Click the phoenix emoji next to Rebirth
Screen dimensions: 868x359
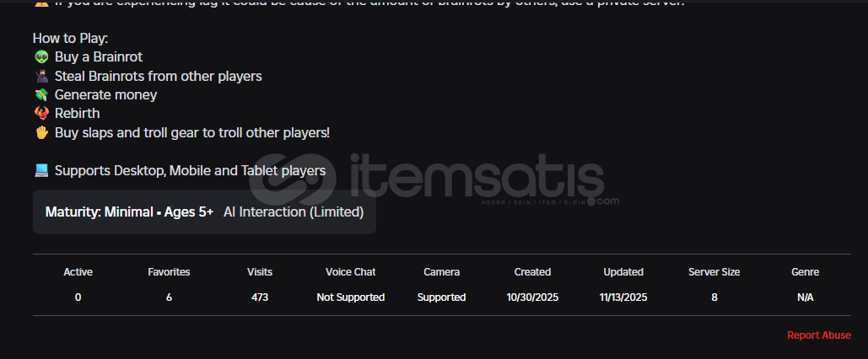[41, 114]
